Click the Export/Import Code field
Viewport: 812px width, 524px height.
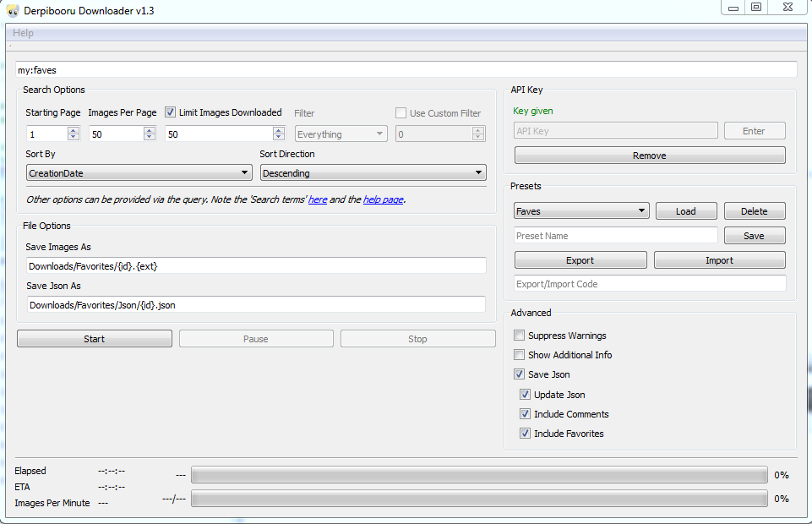click(650, 284)
